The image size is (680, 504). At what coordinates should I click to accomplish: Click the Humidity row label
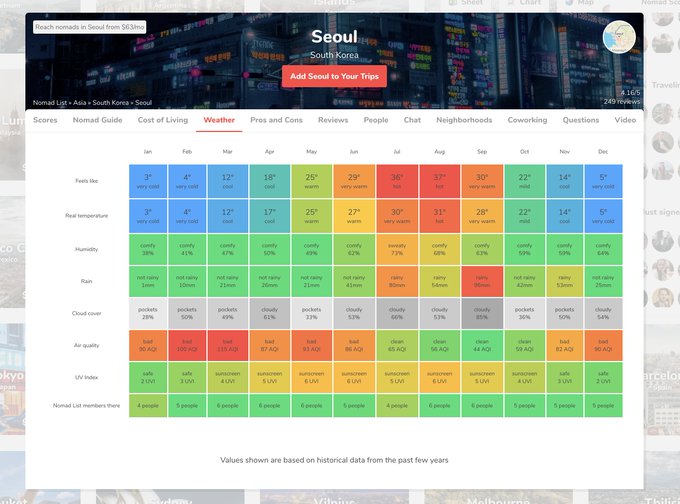pyautogui.click(x=87, y=249)
